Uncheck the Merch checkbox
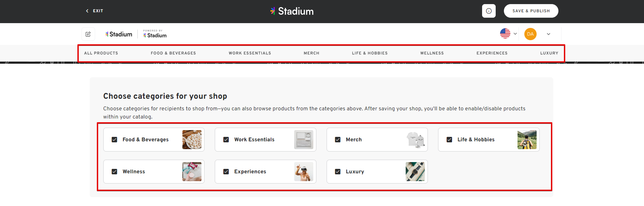 pyautogui.click(x=338, y=140)
